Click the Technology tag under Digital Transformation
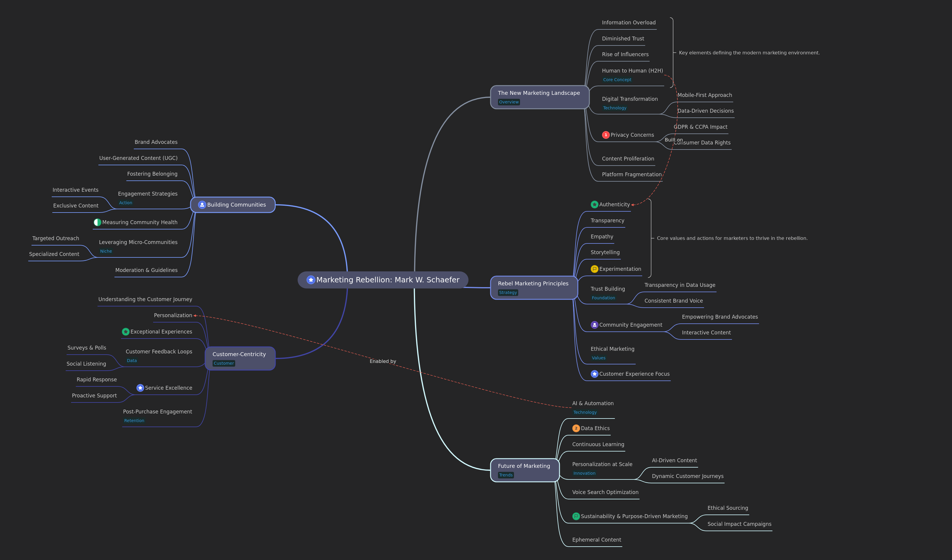The image size is (952, 560). pos(614,108)
